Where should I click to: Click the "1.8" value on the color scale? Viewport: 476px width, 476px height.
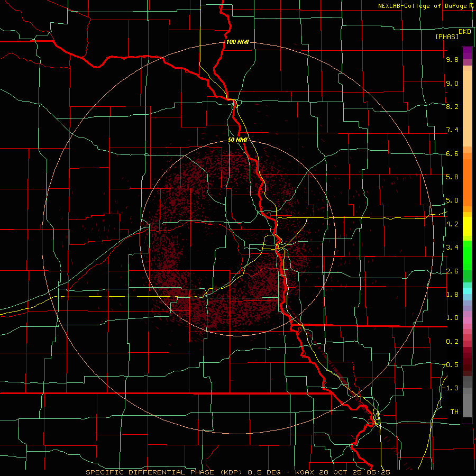[452, 294]
